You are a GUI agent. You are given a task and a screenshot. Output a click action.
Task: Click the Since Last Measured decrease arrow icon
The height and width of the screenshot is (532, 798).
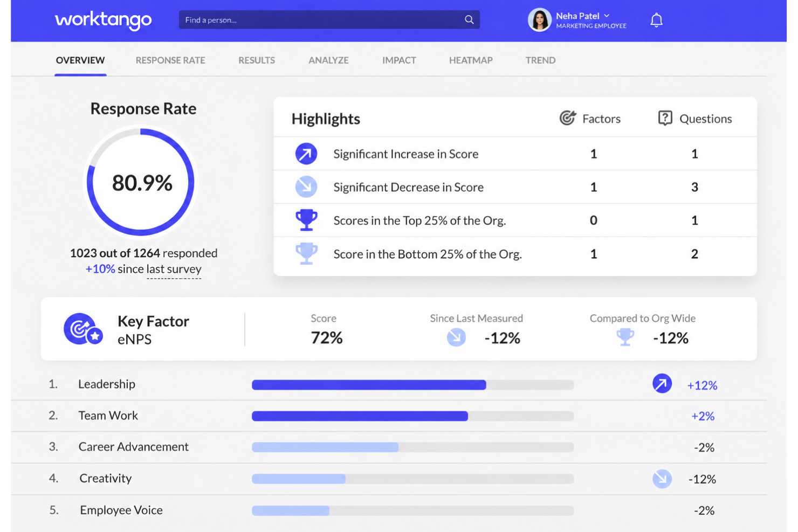pos(456,337)
